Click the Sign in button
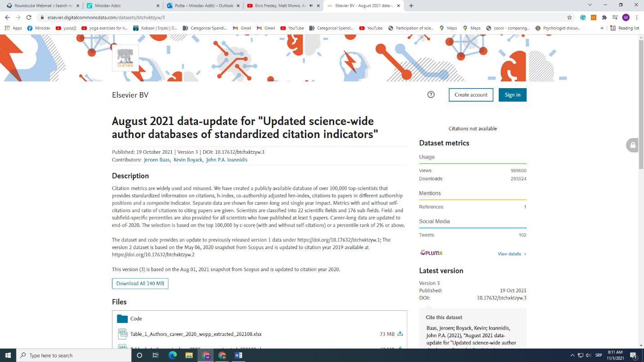This screenshot has height=362, width=644. [512, 95]
